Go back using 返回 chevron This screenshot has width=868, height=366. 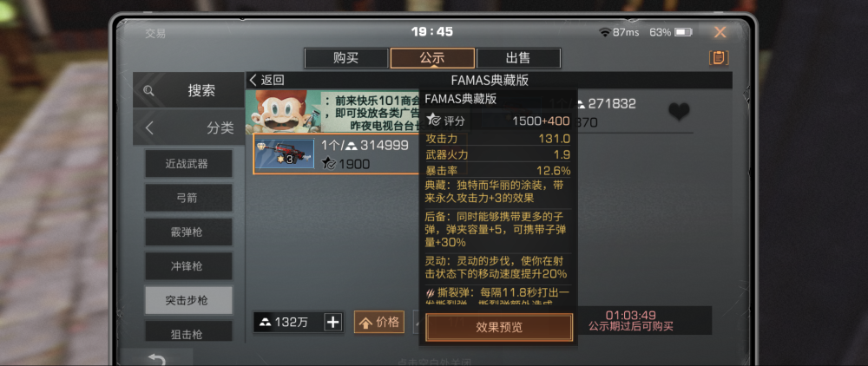253,80
